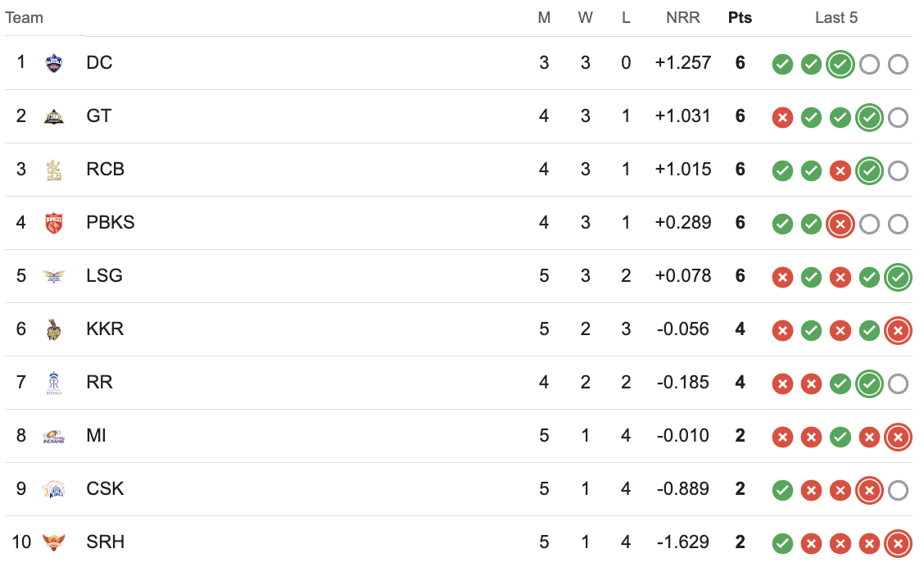Screen dimensions: 924x567
Task: Click the Mumbai Indians team logo
Action: point(53,436)
